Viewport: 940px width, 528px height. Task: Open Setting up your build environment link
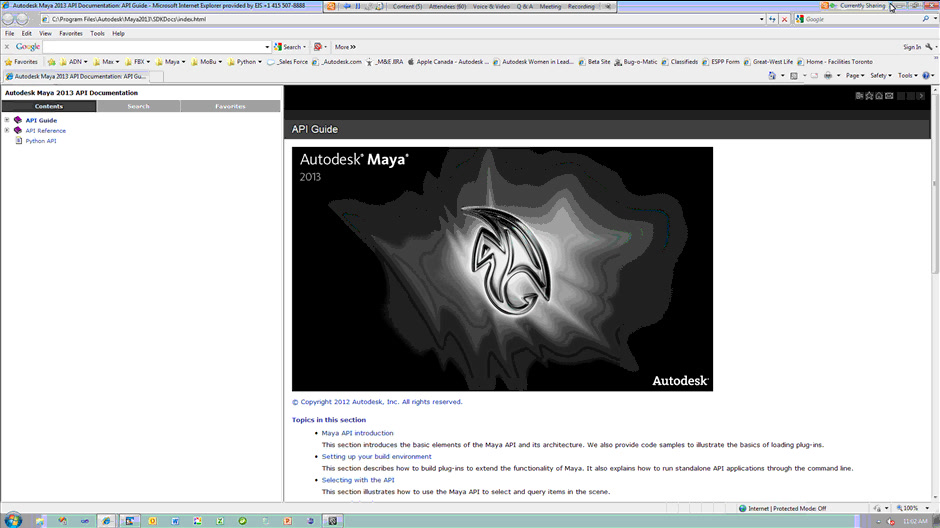point(376,456)
